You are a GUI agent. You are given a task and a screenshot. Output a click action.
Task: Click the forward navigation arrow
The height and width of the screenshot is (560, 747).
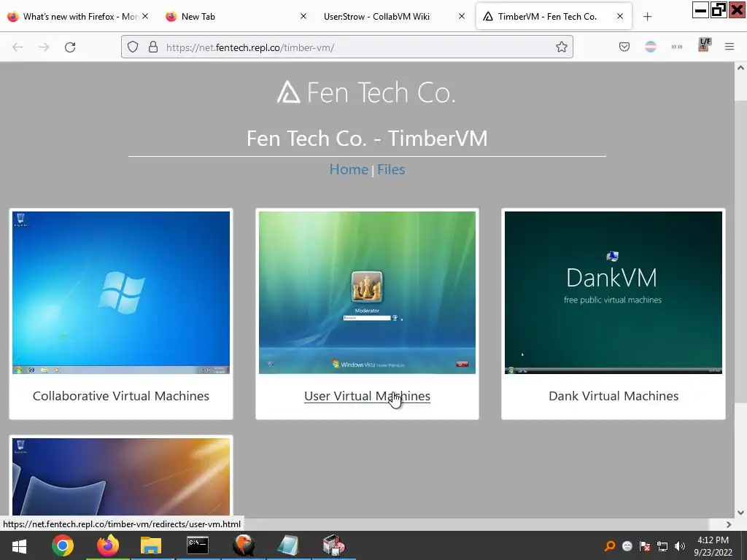(x=44, y=47)
